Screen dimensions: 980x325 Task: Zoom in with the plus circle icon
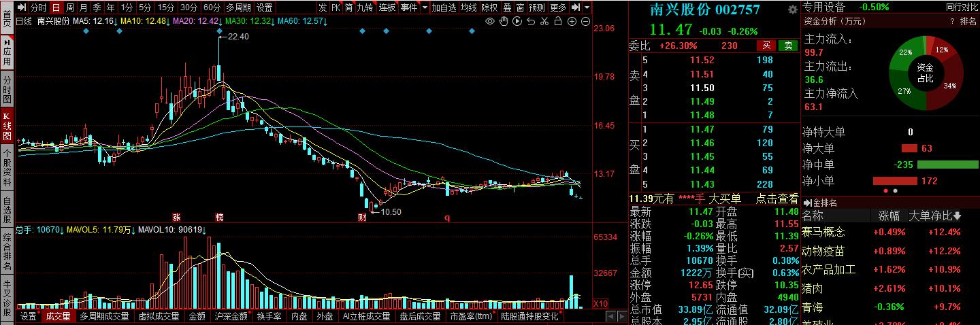(x=572, y=22)
